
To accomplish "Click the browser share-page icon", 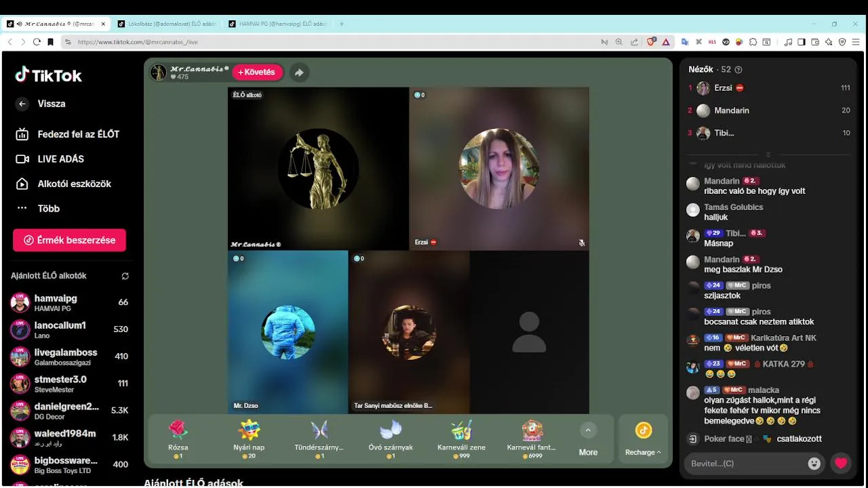I will pyautogui.click(x=634, y=42).
